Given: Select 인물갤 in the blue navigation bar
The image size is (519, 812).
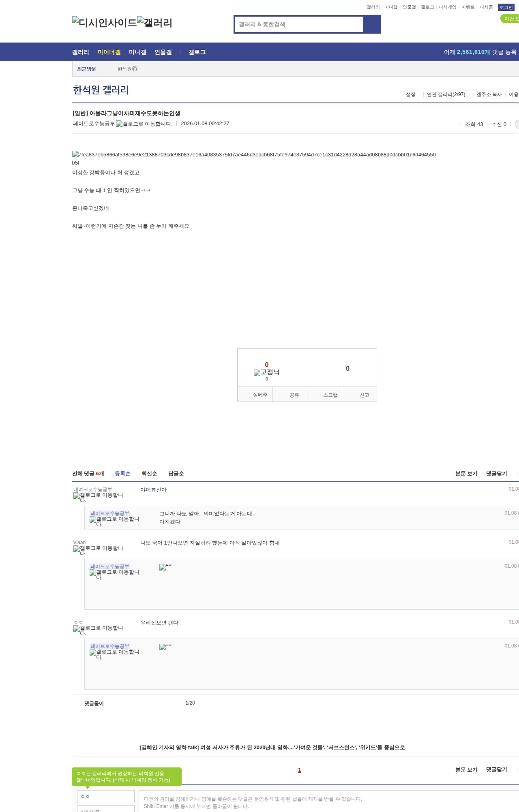Looking at the screenshot, I should pos(163,52).
